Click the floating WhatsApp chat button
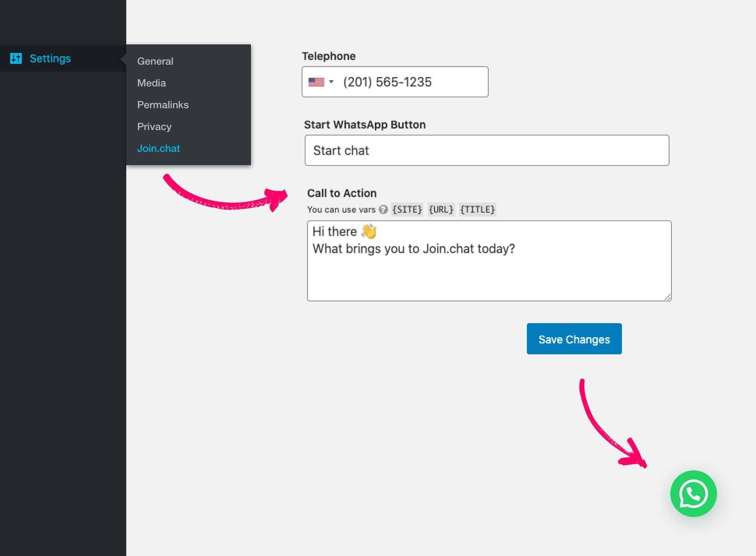The image size is (756, 556). coord(693,494)
